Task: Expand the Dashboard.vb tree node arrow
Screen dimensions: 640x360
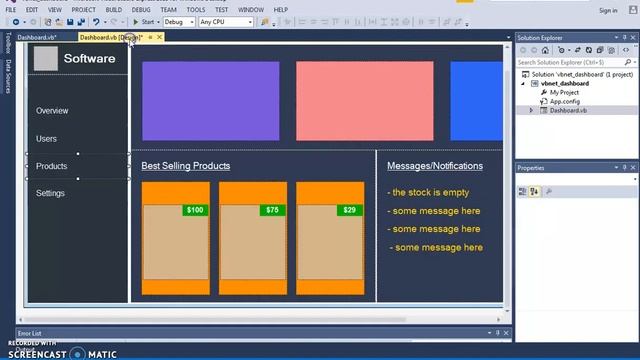Action: [x=531, y=110]
